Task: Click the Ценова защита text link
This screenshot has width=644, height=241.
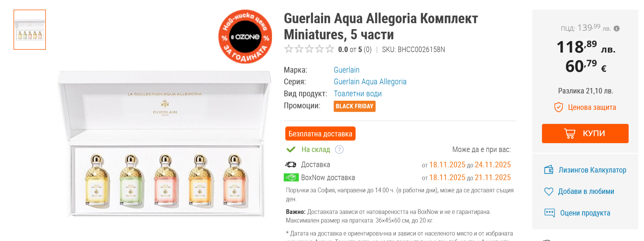Action: click(x=592, y=107)
